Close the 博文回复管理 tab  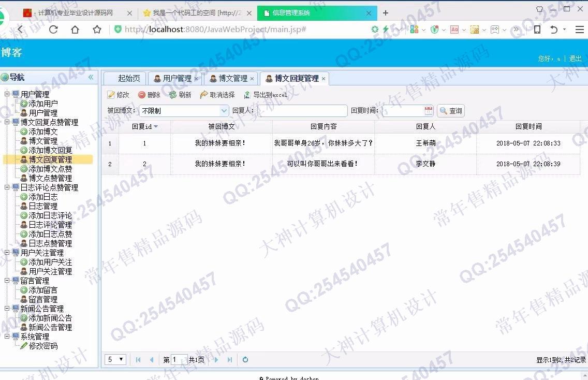point(324,79)
